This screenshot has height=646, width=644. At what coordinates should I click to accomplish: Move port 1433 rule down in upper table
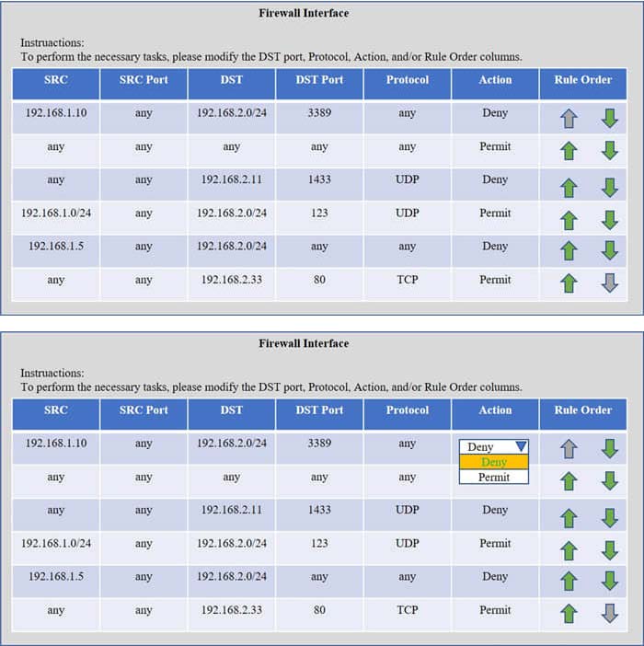[x=609, y=187]
